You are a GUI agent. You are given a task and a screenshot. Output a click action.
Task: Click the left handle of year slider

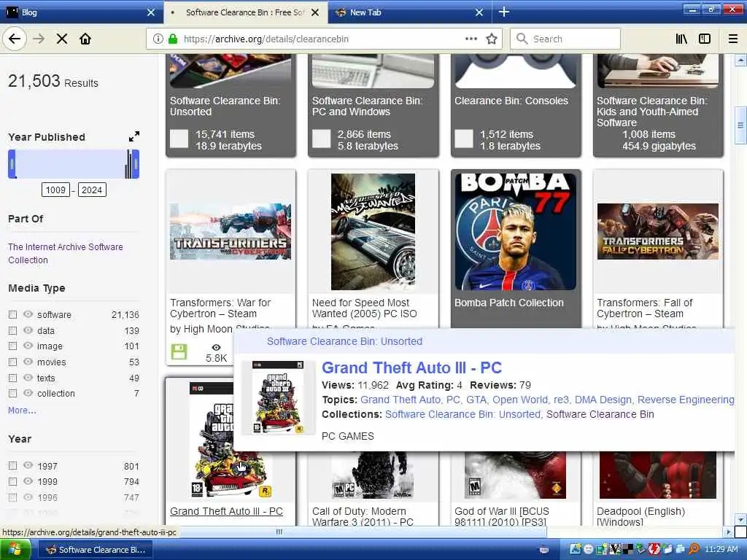tap(12, 164)
